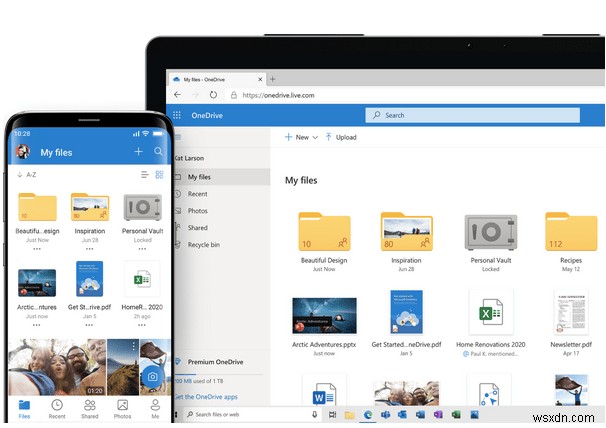
Task: Open a new browser tab with plus
Action: [272, 79]
